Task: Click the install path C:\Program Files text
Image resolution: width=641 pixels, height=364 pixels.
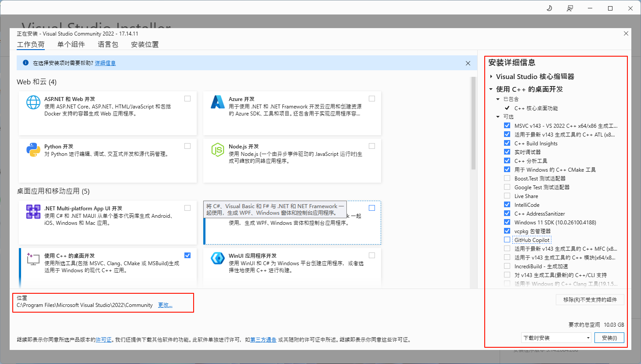Action: 85,305
